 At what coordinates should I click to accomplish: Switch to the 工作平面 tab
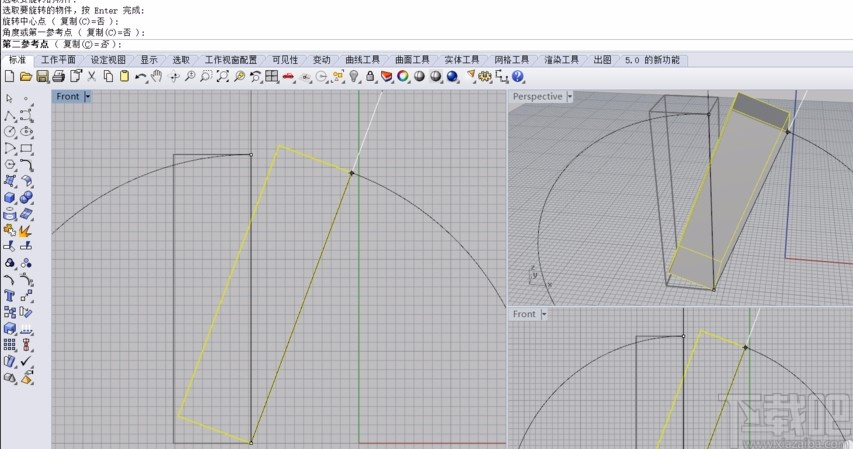coord(58,60)
